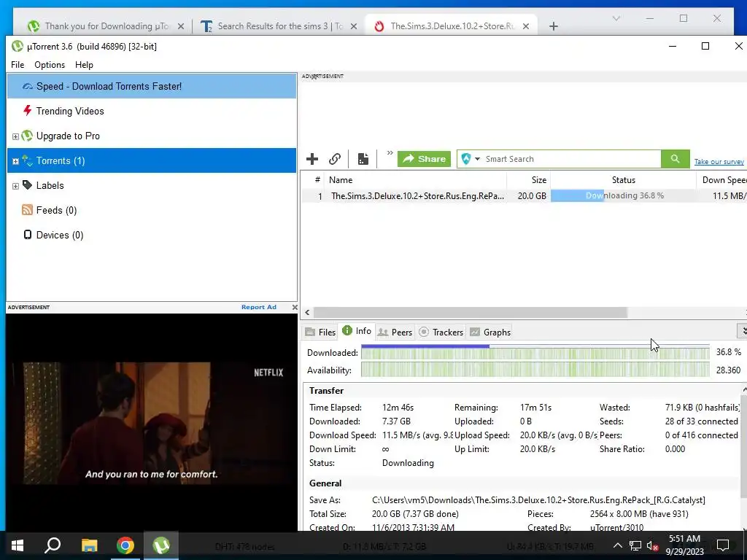Switch to the Info tab

pos(357,331)
